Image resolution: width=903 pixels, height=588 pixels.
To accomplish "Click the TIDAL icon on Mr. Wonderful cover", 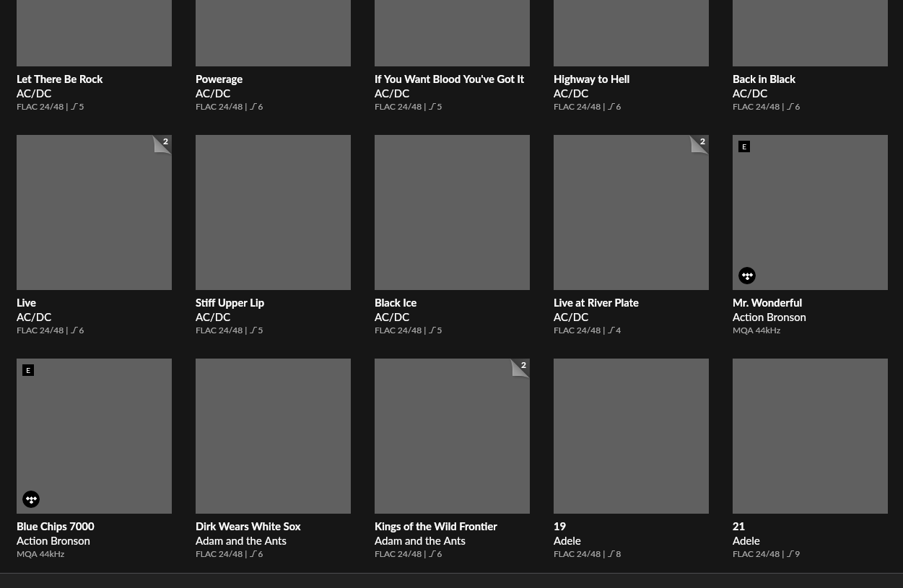I will click(747, 276).
